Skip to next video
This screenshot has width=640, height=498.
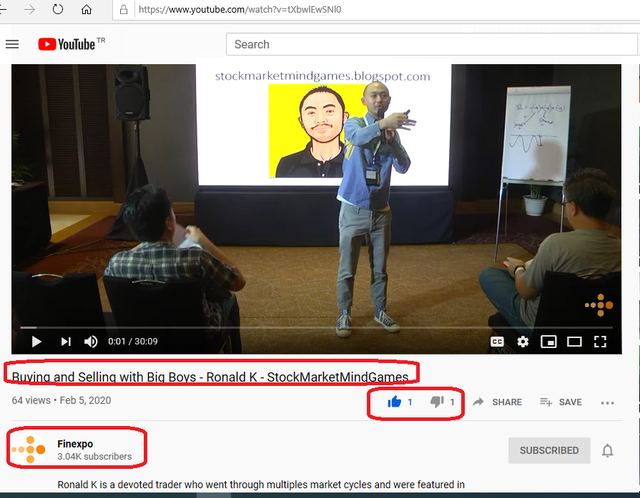point(66,341)
